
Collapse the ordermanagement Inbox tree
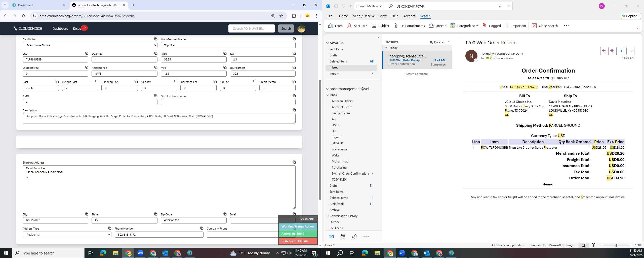coord(328,95)
